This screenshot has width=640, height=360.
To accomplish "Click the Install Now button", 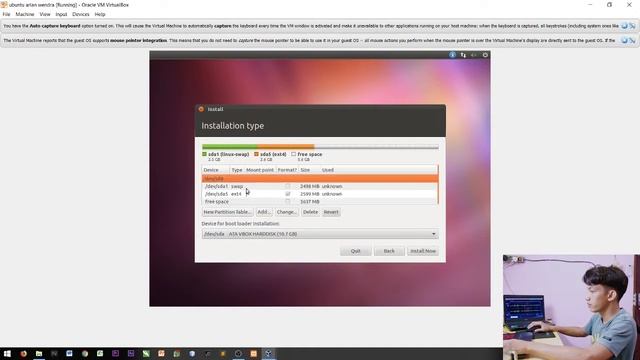I will pos(423,251).
